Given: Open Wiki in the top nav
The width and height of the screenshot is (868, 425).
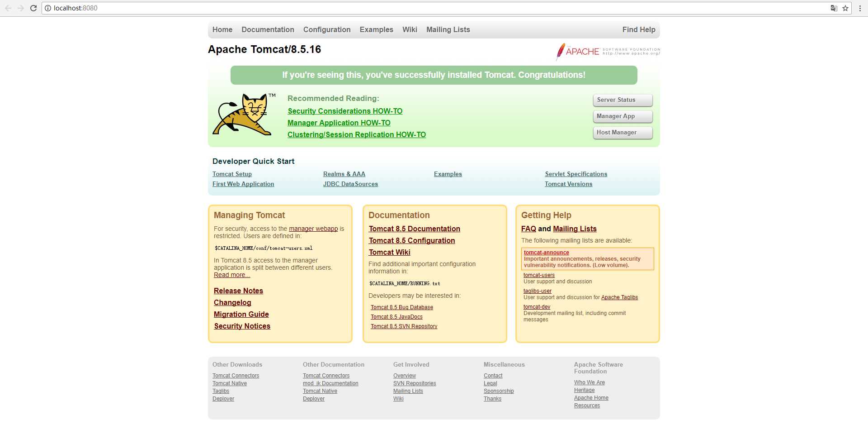Looking at the screenshot, I should 410,29.
